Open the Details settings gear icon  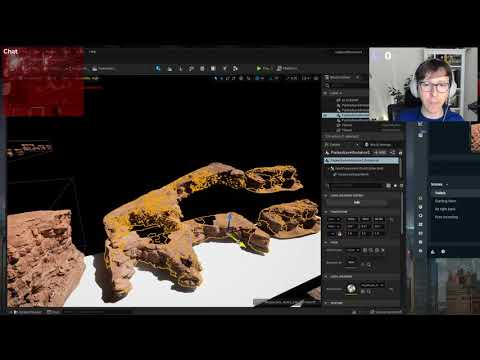395,186
